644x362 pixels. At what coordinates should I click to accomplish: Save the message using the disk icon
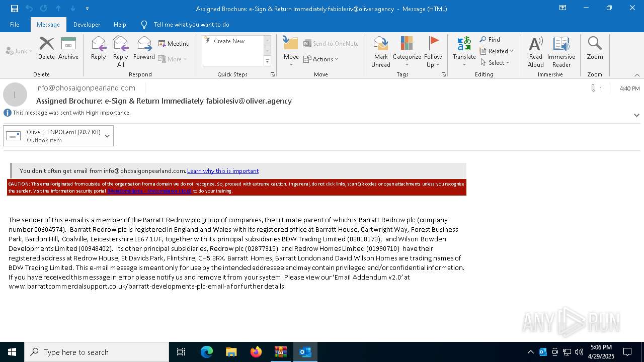(14, 9)
